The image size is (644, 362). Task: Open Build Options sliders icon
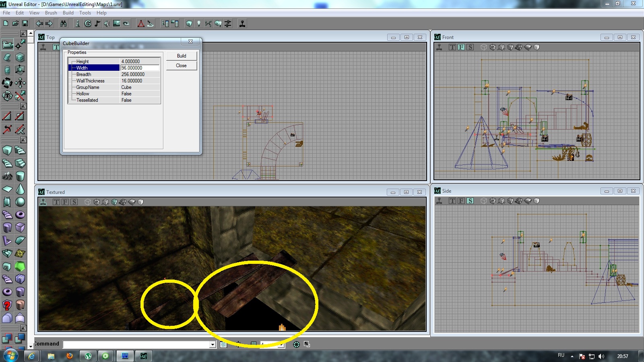click(x=228, y=24)
